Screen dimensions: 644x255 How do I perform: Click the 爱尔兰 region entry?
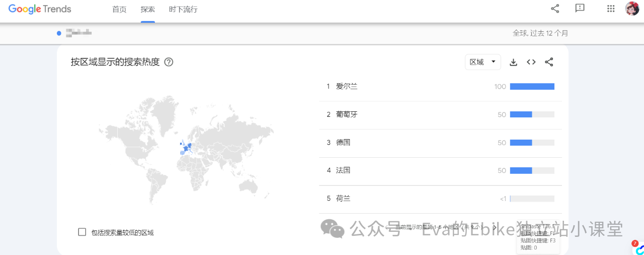pos(347,87)
